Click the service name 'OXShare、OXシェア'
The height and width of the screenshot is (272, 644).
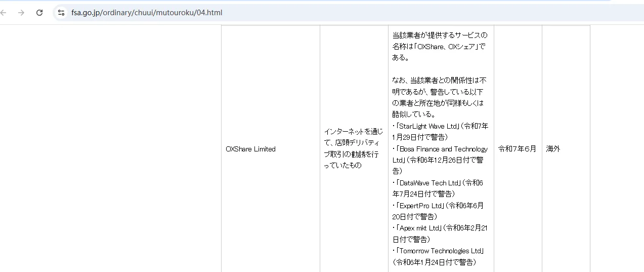445,47
